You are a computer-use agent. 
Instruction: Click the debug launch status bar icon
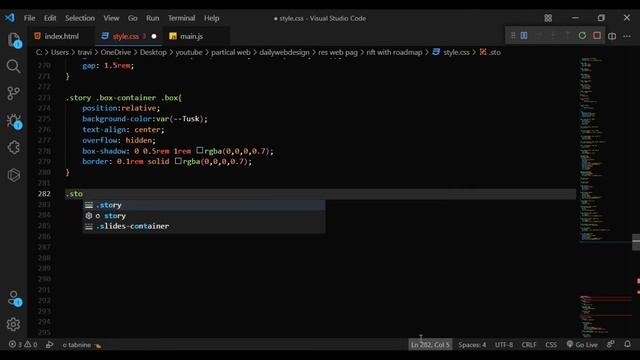click(49, 344)
